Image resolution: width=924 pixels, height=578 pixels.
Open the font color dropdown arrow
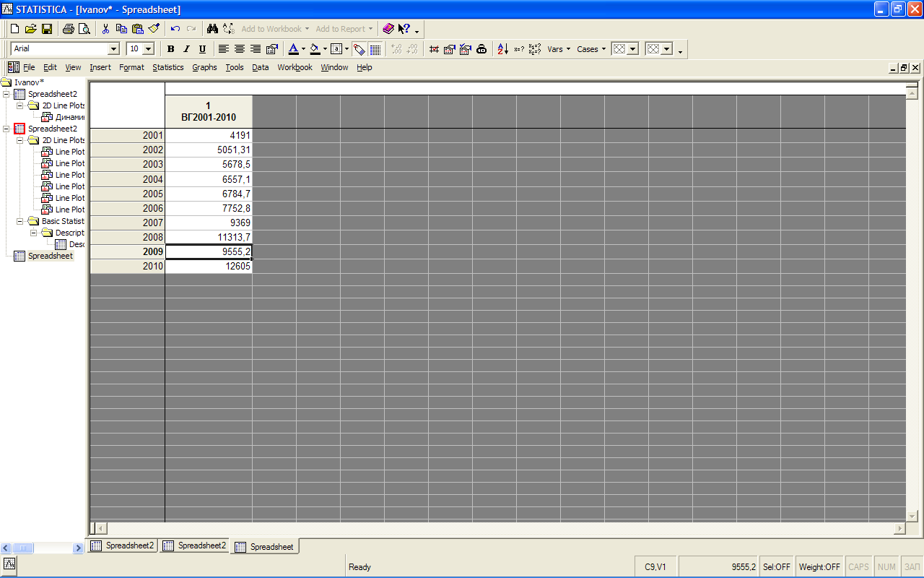(x=304, y=49)
